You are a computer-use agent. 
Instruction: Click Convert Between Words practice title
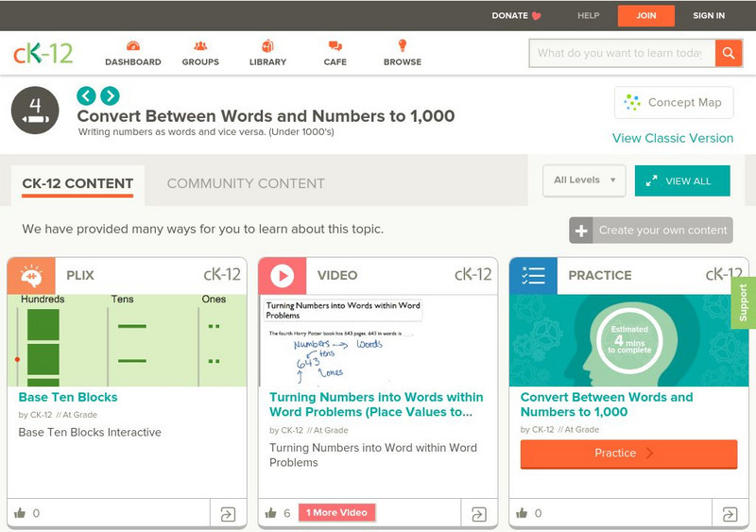pyautogui.click(x=607, y=404)
